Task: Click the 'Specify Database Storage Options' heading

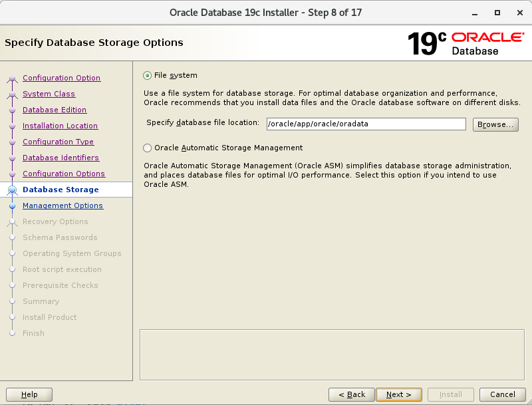Action: click(x=94, y=43)
